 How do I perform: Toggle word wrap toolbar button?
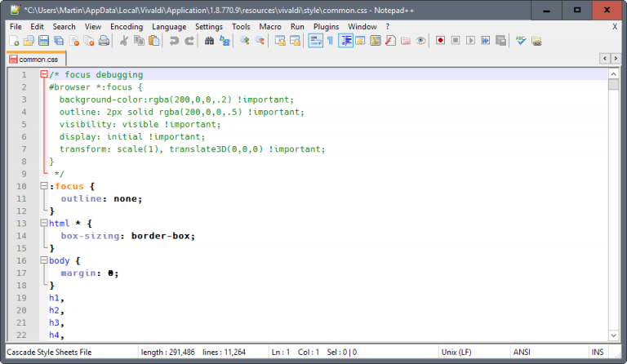tap(315, 40)
